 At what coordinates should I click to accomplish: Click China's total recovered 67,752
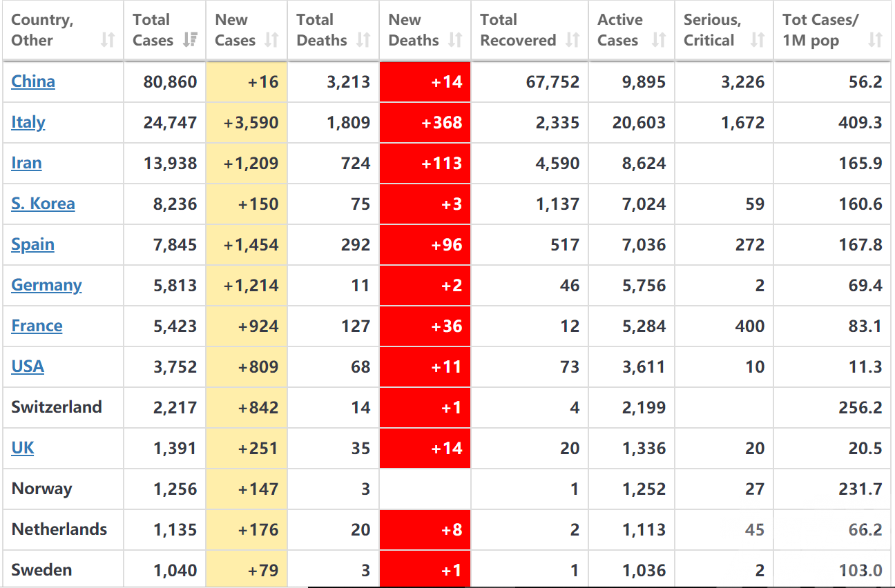click(x=552, y=81)
